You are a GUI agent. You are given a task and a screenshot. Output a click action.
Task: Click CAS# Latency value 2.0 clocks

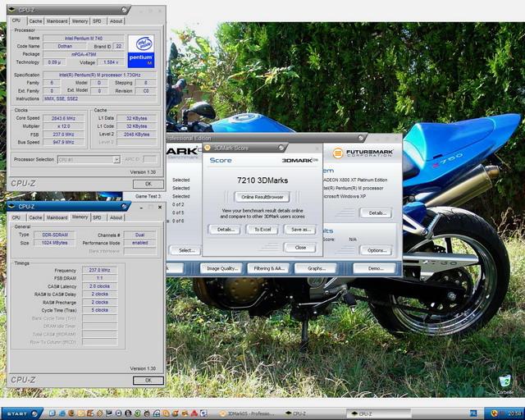coord(100,286)
